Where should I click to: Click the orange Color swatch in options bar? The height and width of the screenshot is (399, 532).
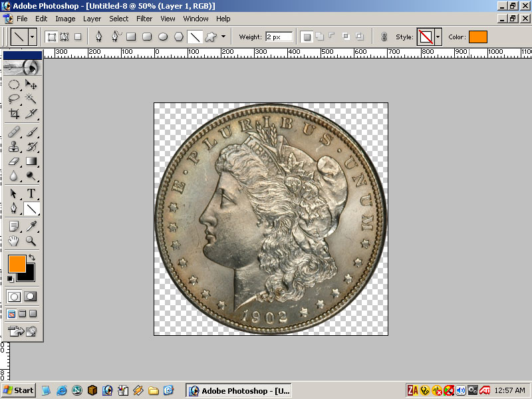[x=477, y=37]
